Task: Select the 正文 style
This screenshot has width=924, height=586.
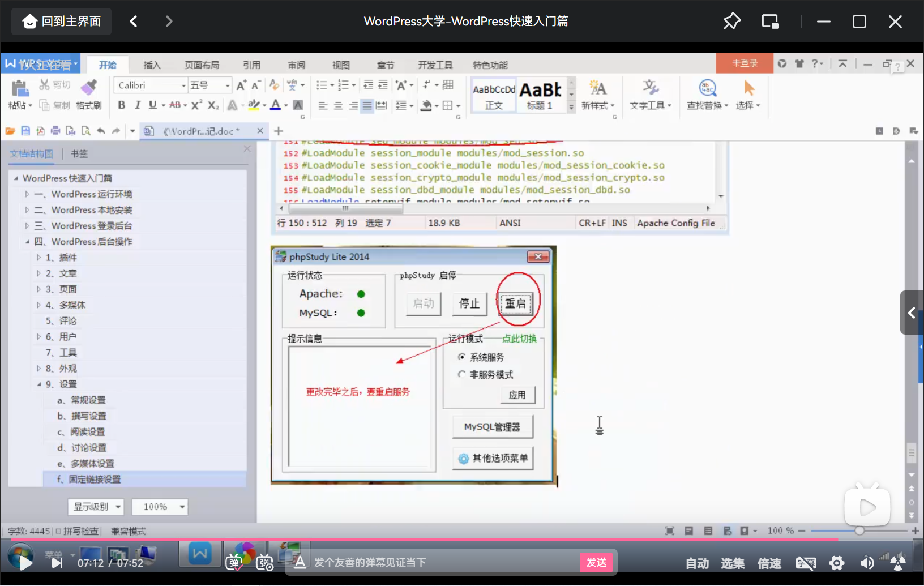Action: coord(494,95)
